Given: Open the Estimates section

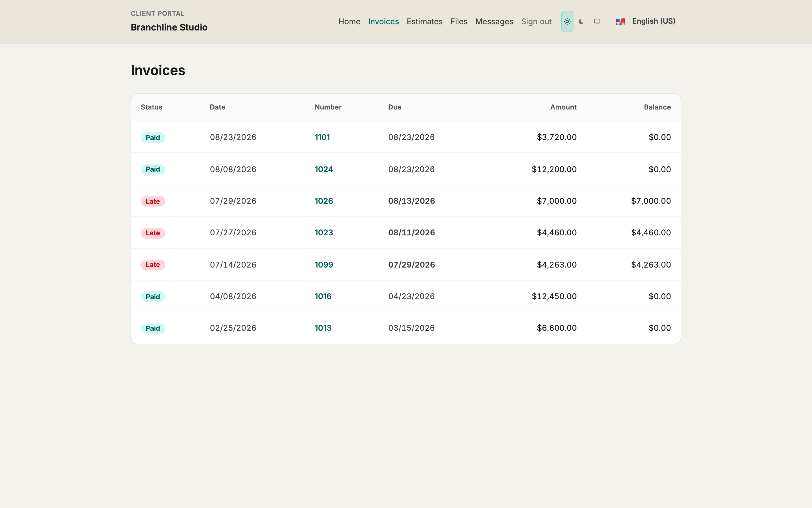Looking at the screenshot, I should coord(424,21).
